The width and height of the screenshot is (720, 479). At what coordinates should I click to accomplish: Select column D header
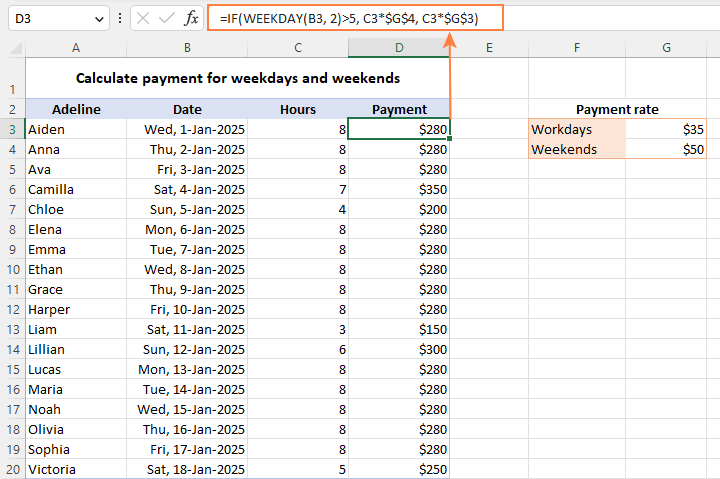click(x=399, y=48)
